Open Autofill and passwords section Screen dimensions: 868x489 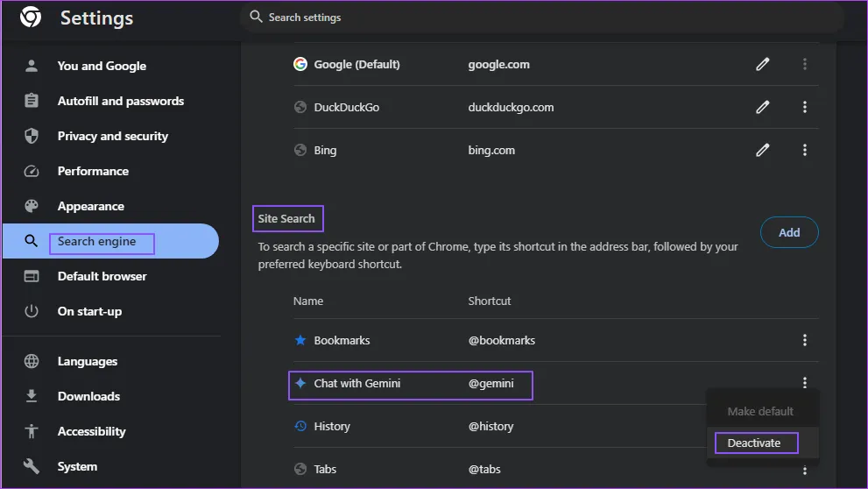click(x=121, y=101)
